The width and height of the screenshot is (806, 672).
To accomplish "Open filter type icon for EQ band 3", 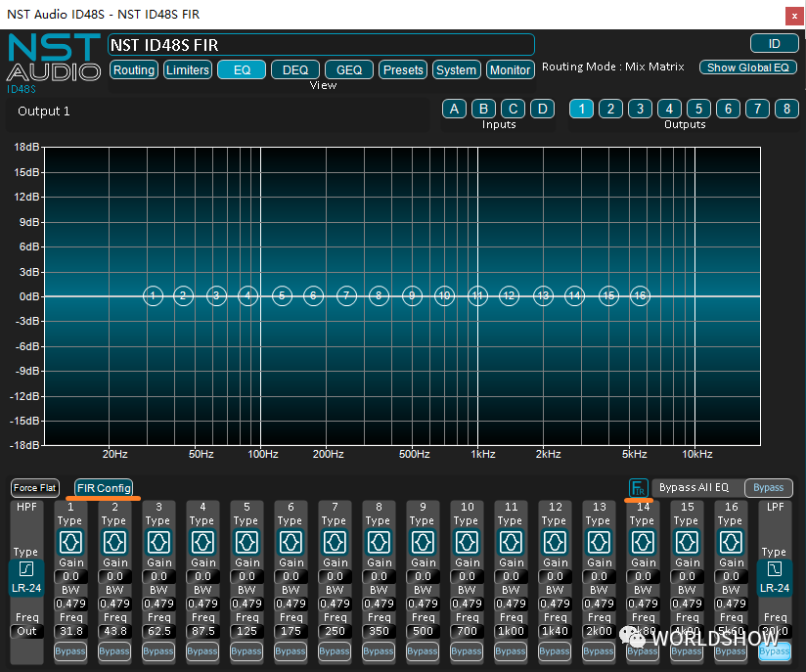I will tap(158, 543).
